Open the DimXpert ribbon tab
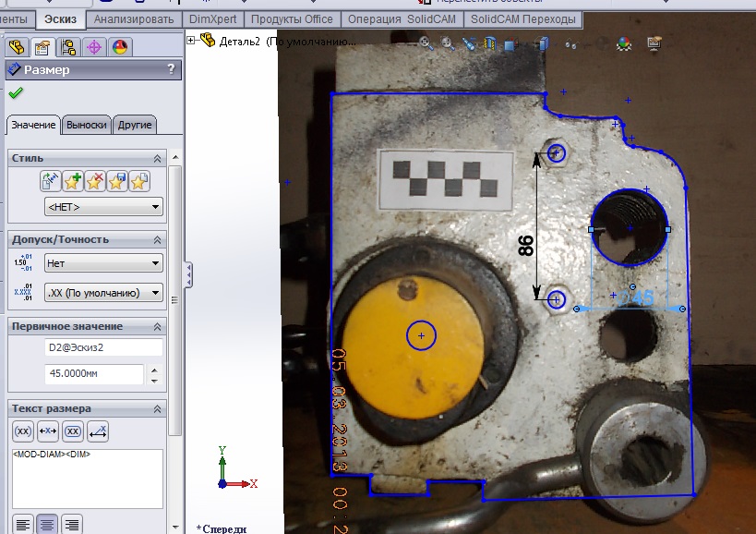The height and width of the screenshot is (534, 756). tap(212, 19)
